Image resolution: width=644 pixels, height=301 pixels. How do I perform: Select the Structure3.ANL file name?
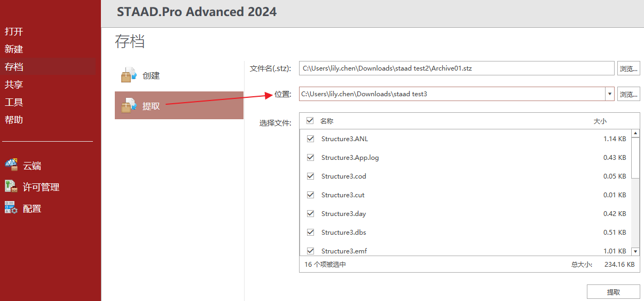(344, 139)
